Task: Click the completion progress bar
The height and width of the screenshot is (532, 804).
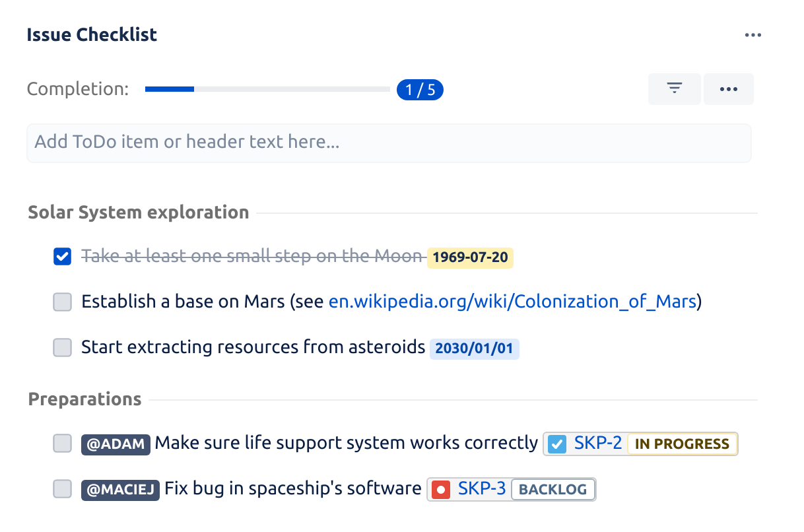Action: click(x=267, y=89)
